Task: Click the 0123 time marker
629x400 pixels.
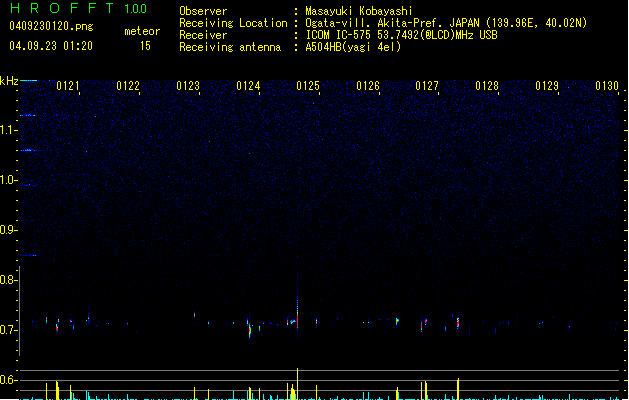Action: 188,86
